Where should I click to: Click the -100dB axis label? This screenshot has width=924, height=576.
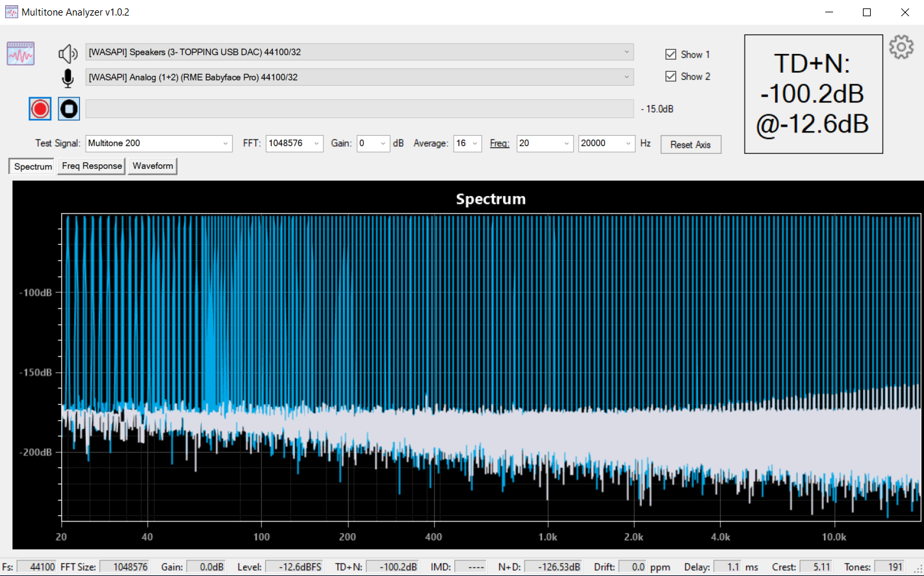pos(36,293)
